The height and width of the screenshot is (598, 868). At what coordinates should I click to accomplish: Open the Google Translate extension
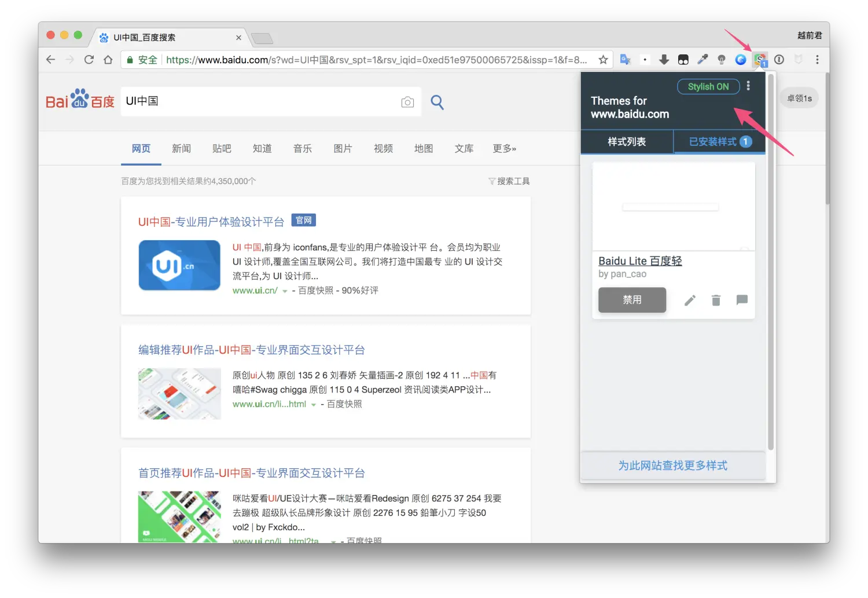(625, 59)
